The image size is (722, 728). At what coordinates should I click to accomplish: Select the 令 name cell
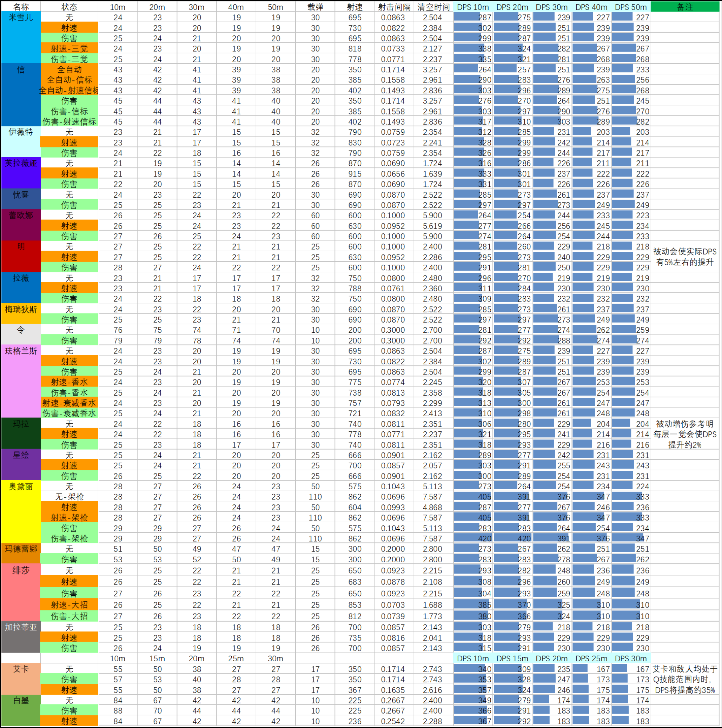[x=21, y=334]
